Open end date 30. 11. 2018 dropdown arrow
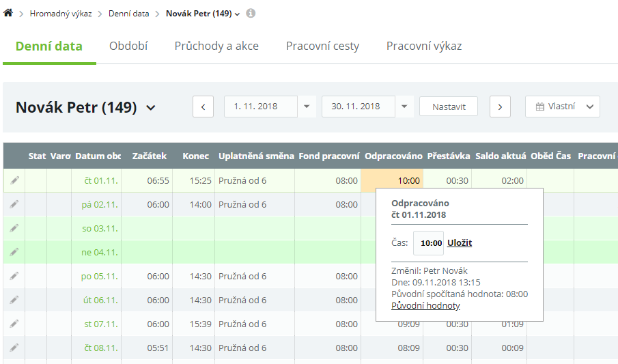618x364 pixels. [404, 107]
